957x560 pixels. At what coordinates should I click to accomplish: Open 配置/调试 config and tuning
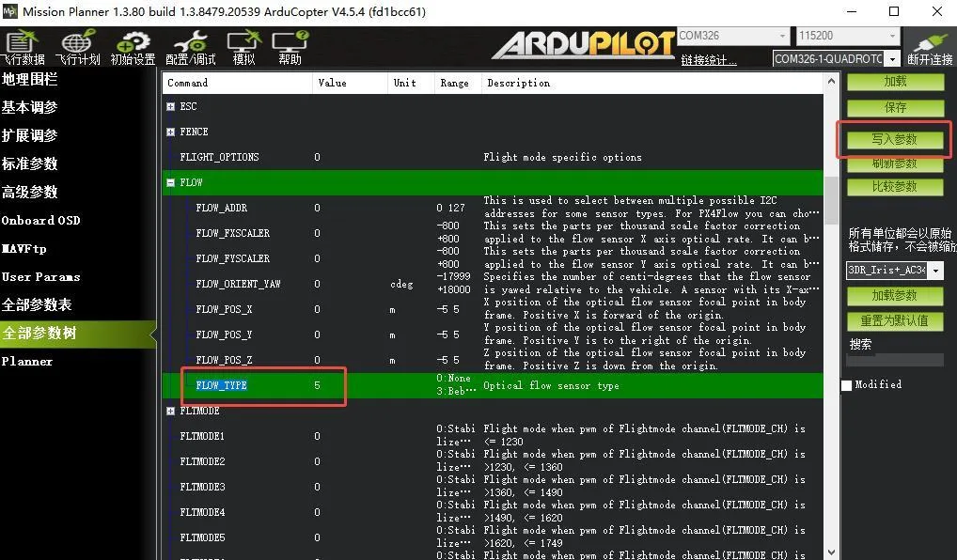click(191, 48)
